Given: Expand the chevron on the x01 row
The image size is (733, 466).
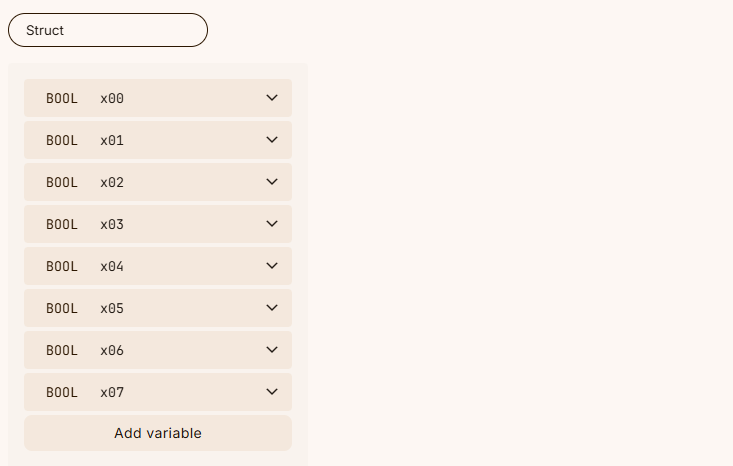Looking at the screenshot, I should [x=272, y=140].
